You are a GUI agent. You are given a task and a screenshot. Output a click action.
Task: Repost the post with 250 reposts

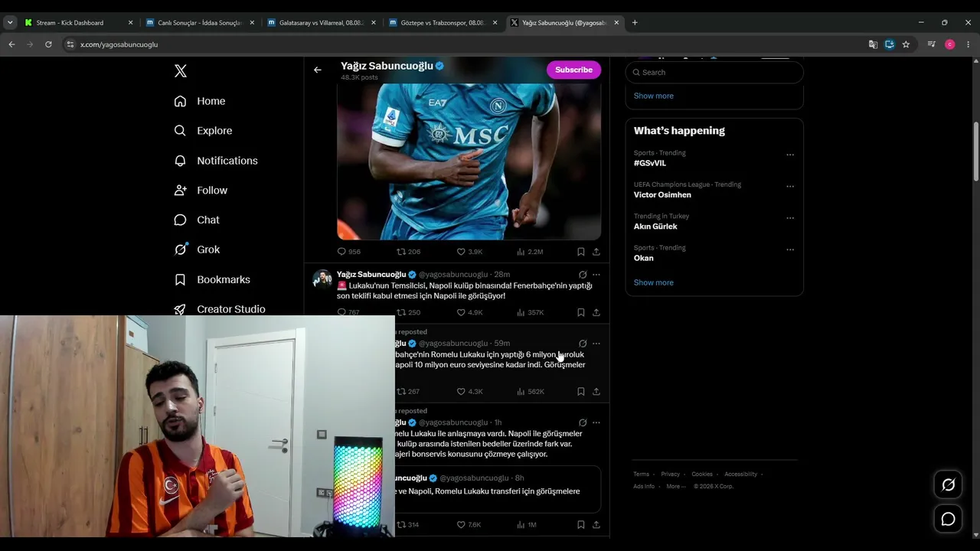(x=408, y=312)
